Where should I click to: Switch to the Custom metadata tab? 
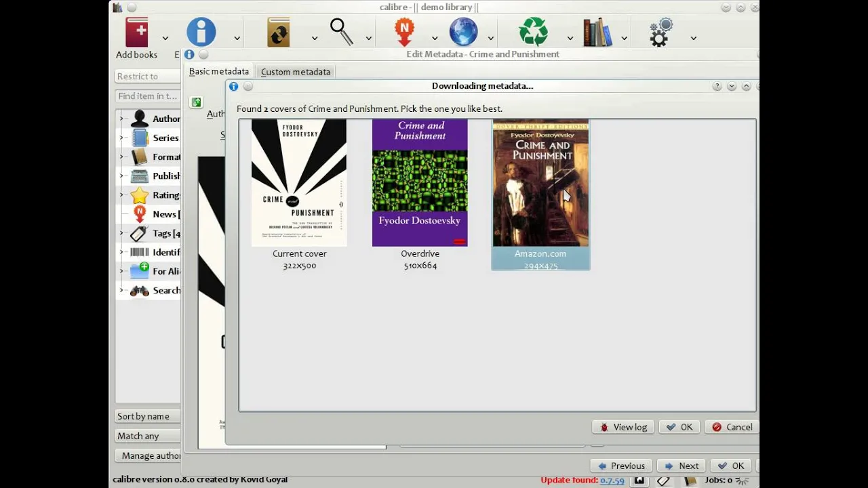click(x=296, y=72)
